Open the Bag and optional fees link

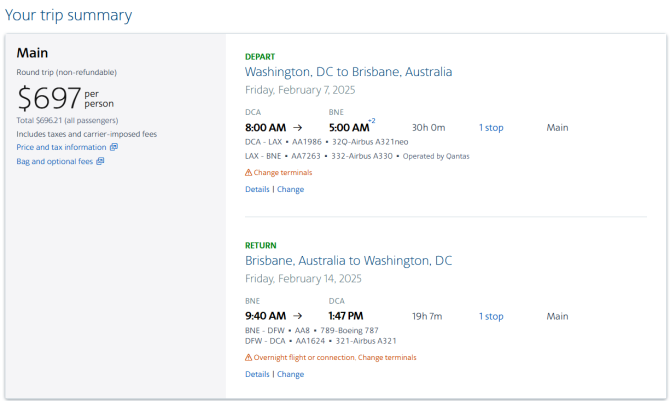coord(55,161)
